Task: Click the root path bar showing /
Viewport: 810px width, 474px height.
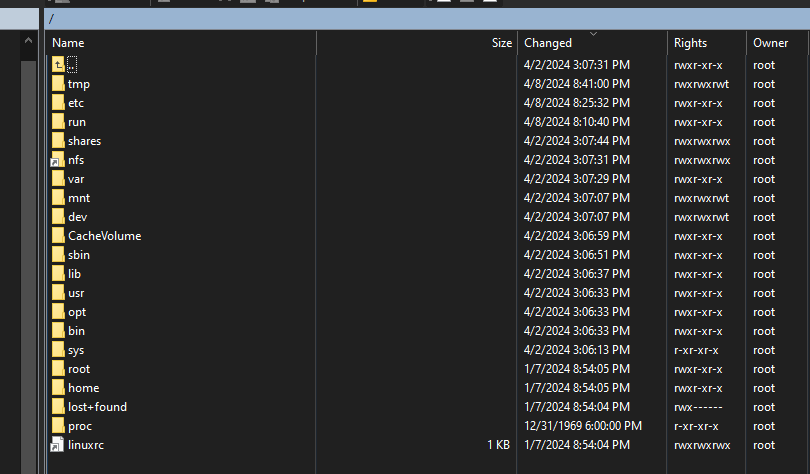Action: (x=427, y=20)
